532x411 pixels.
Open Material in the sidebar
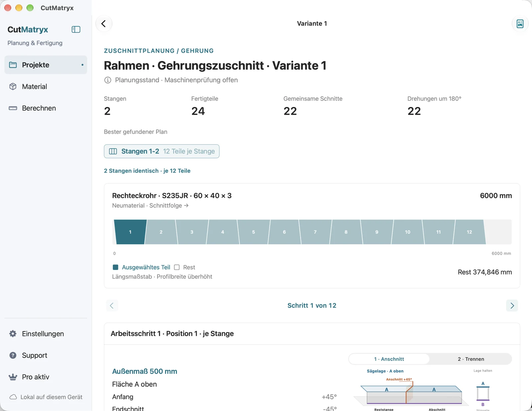(46, 86)
